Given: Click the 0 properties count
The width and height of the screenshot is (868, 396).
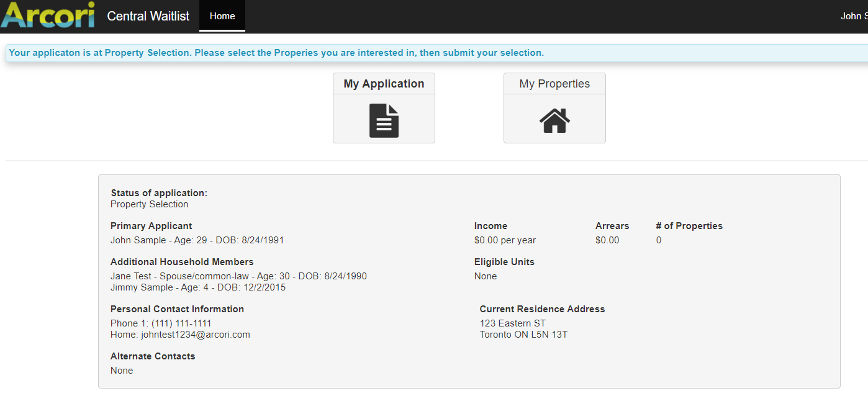Looking at the screenshot, I should (659, 240).
